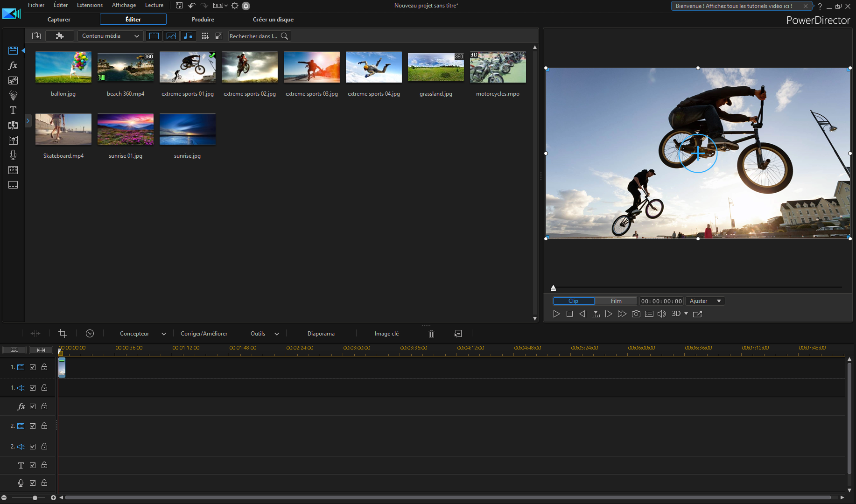Click the expand library window icon
The width and height of the screenshot is (856, 504).
pos(218,36)
